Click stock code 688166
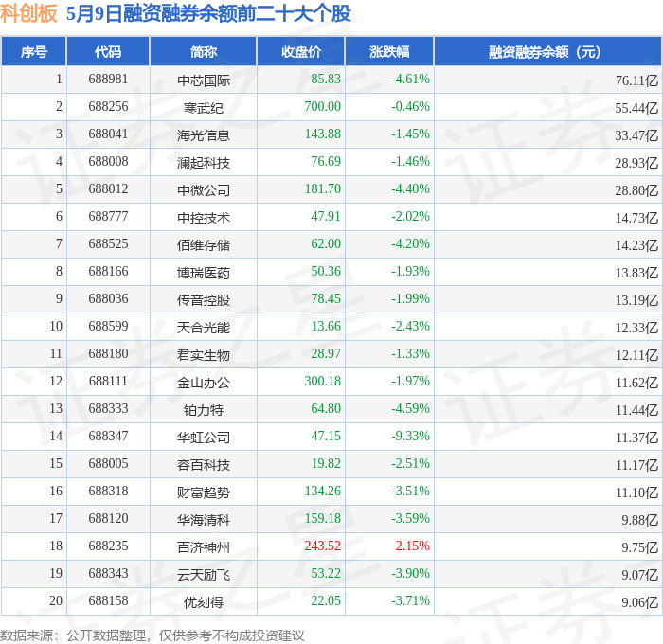The image size is (663, 644). click(108, 271)
